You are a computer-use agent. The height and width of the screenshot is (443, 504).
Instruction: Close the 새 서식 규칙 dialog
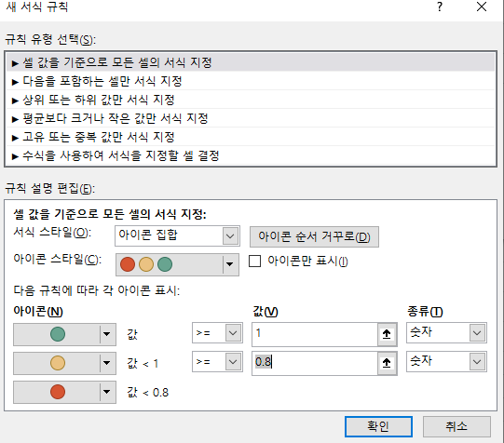pos(482,7)
